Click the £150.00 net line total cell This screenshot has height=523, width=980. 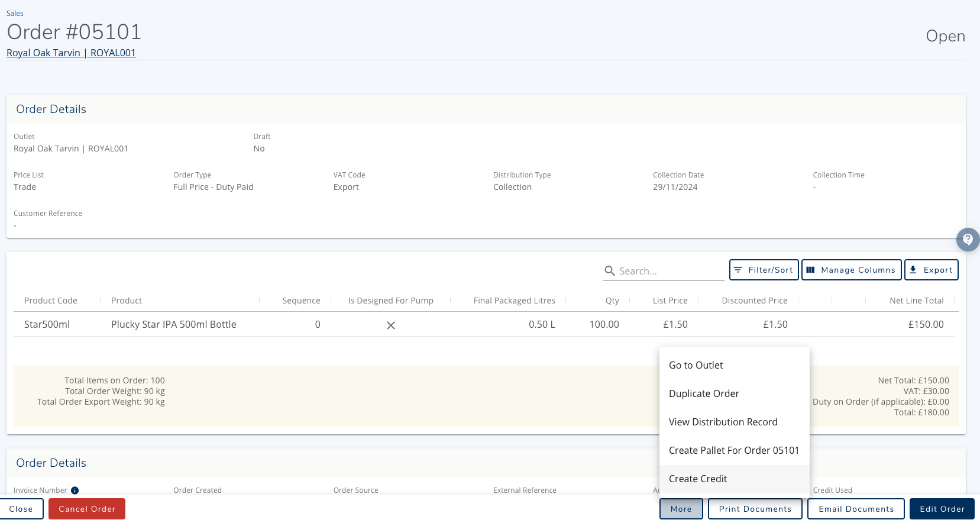coord(926,324)
